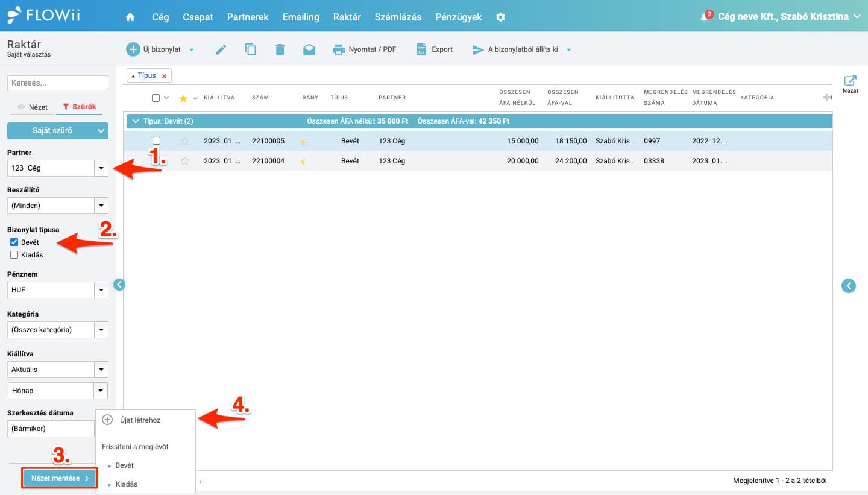Open the Partnerek menu
The image size is (868, 495).
(x=248, y=17)
